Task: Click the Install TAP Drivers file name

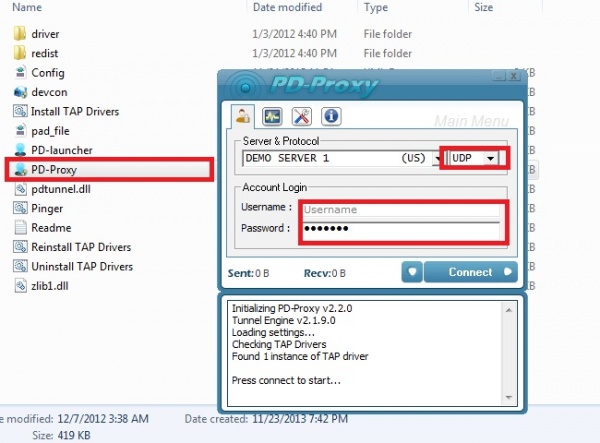Action: (75, 111)
